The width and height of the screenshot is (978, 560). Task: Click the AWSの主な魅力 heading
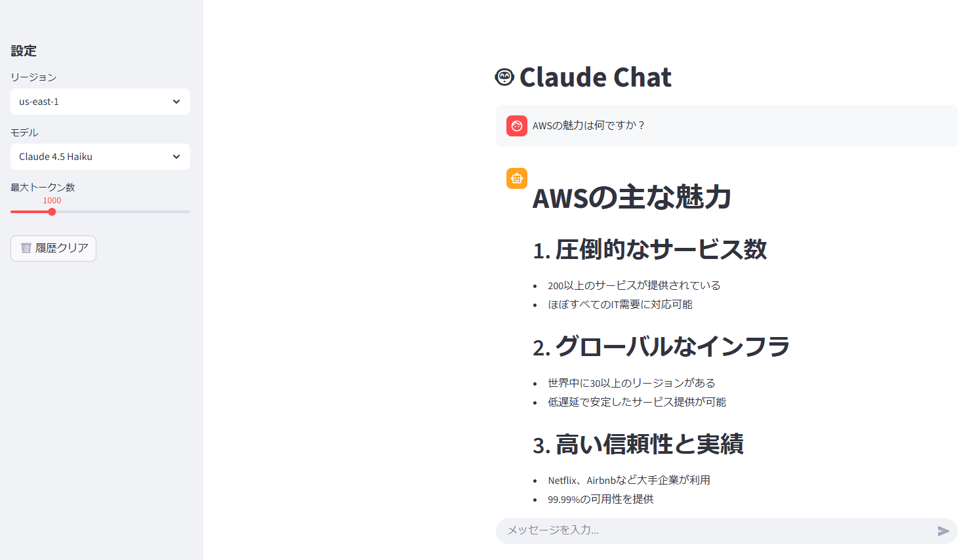[632, 198]
